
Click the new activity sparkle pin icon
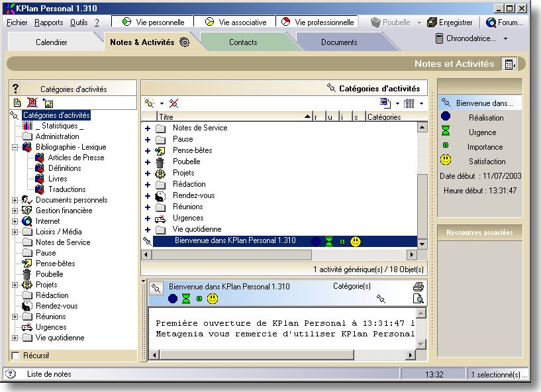(x=150, y=103)
